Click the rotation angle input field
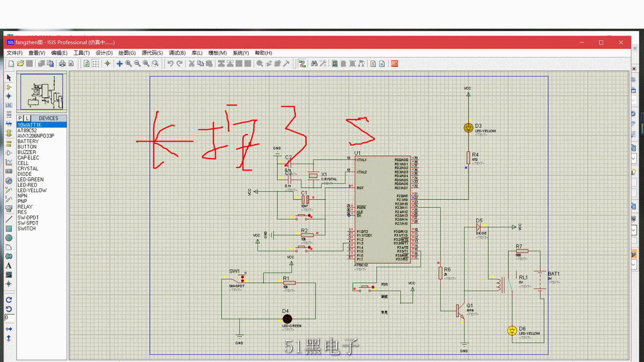Image resolution: width=644 pixels, height=362 pixels. point(9,318)
